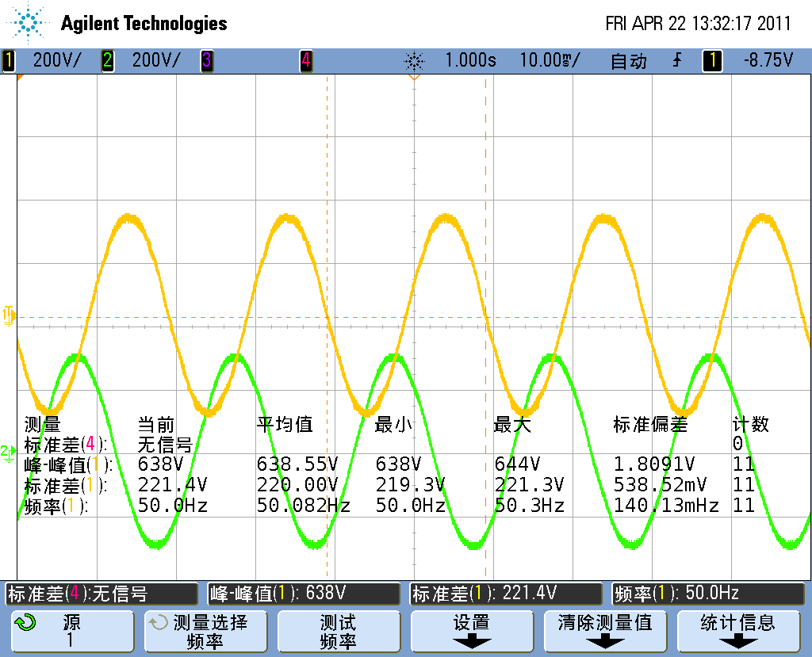This screenshot has height=657, width=812.
Task: Click the circular arrow icon on 源 softkey
Action: 25,623
